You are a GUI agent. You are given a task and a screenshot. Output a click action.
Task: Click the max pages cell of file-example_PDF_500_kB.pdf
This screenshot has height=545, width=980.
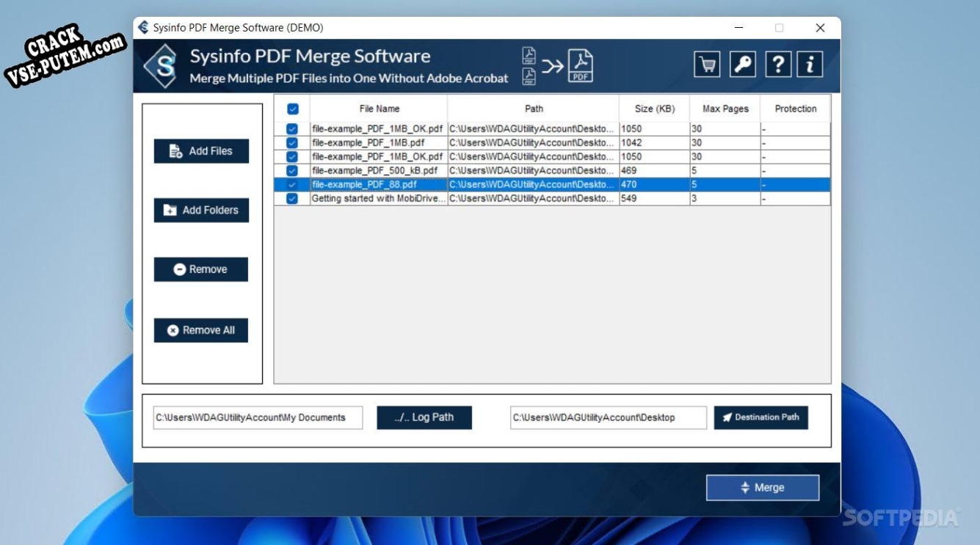pyautogui.click(x=725, y=171)
